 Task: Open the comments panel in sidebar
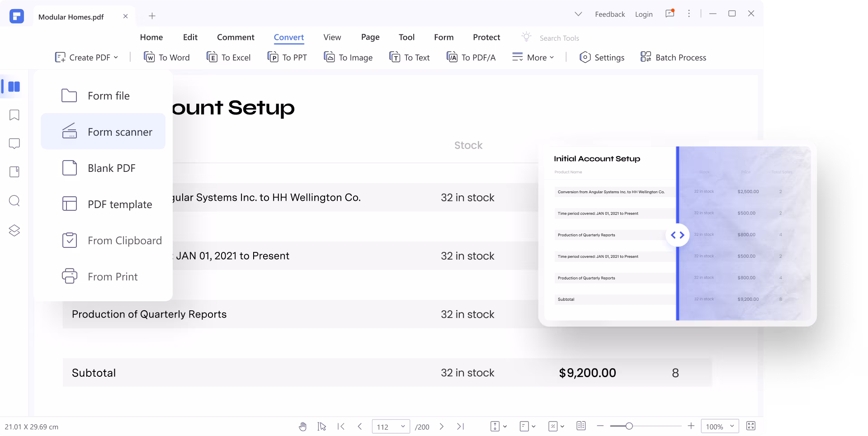tap(14, 144)
